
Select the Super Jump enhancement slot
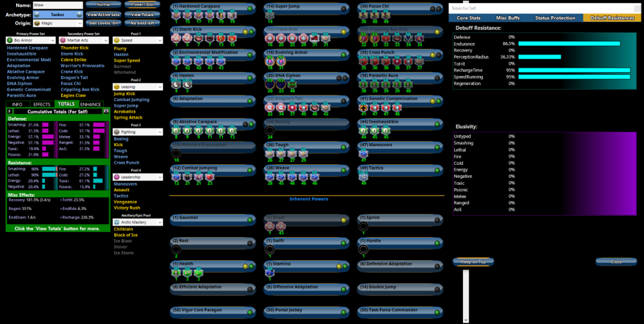pyautogui.click(x=269, y=14)
